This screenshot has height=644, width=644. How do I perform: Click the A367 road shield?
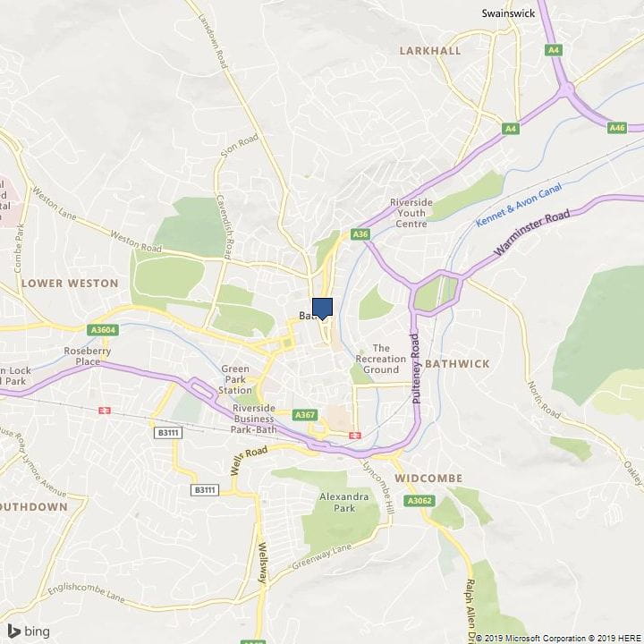[306, 415]
